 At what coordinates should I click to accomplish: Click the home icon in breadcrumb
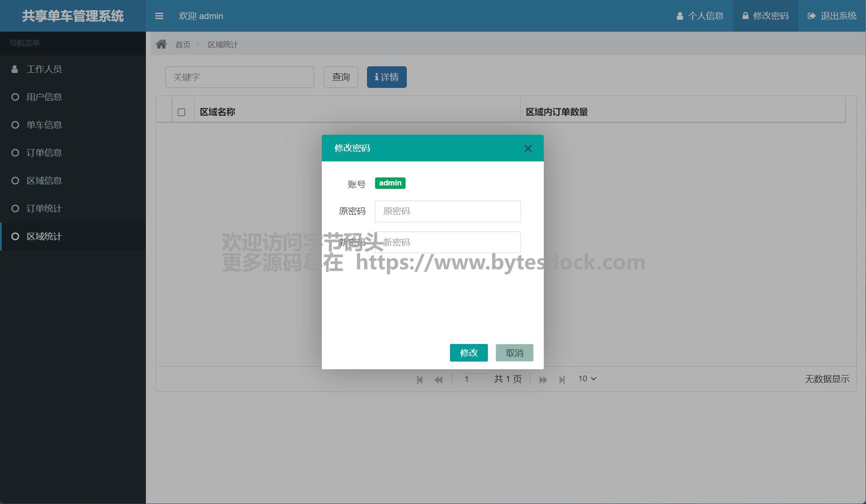coord(161,44)
